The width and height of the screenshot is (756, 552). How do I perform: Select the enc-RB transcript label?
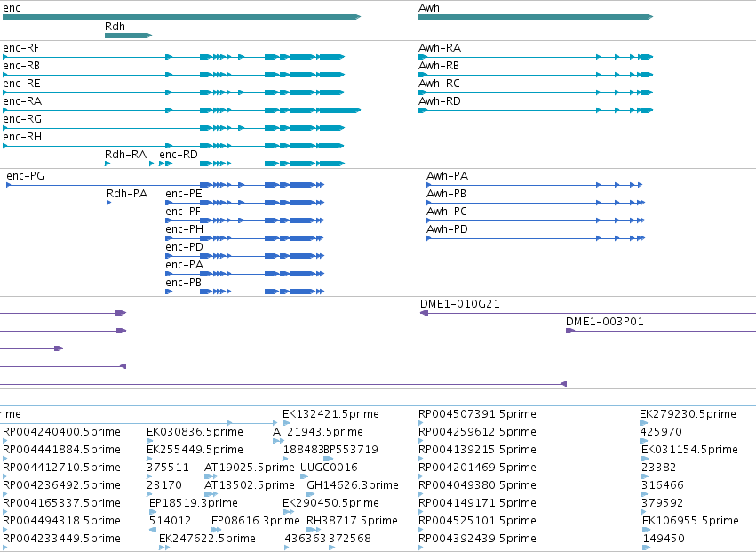[21, 66]
